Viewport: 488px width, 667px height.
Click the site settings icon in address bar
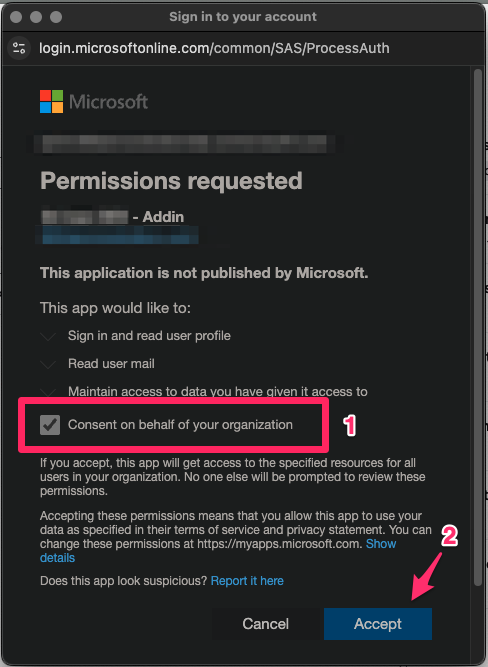pyautogui.click(x=19, y=48)
